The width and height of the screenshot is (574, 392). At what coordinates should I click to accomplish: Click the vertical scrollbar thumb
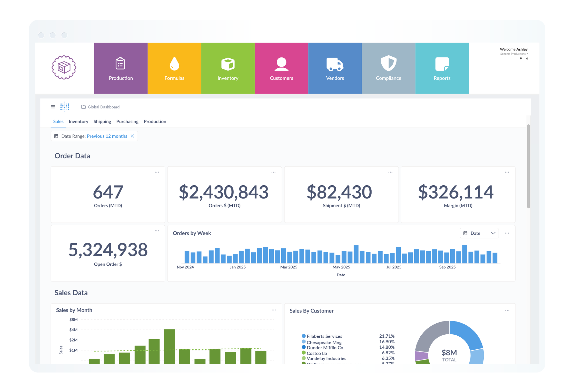(528, 167)
